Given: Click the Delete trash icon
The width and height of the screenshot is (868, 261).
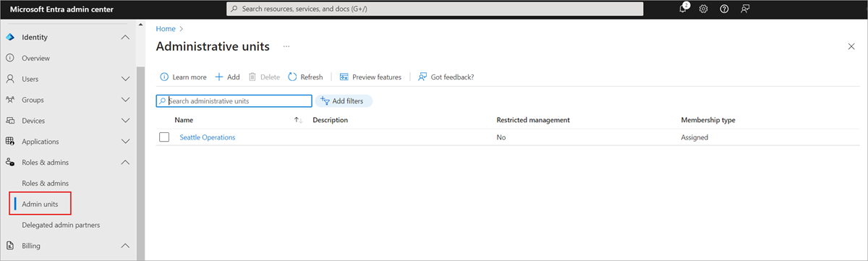Looking at the screenshot, I should 252,77.
